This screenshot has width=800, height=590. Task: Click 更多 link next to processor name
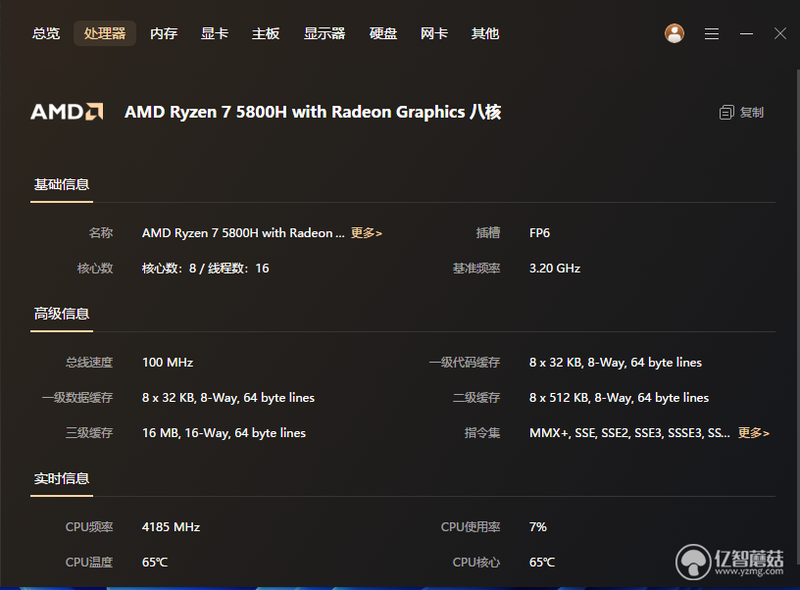tap(366, 233)
